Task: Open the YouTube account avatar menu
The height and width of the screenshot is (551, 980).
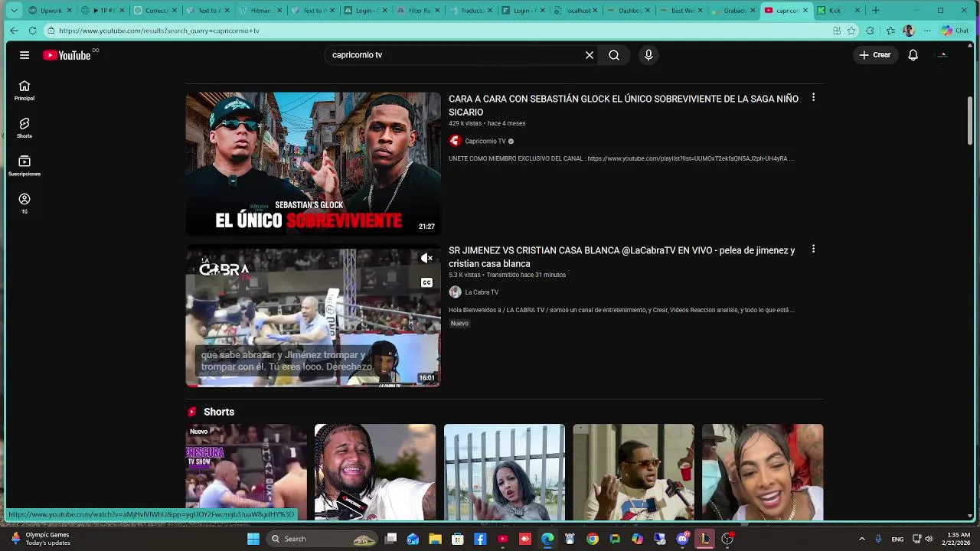Action: pyautogui.click(x=942, y=55)
